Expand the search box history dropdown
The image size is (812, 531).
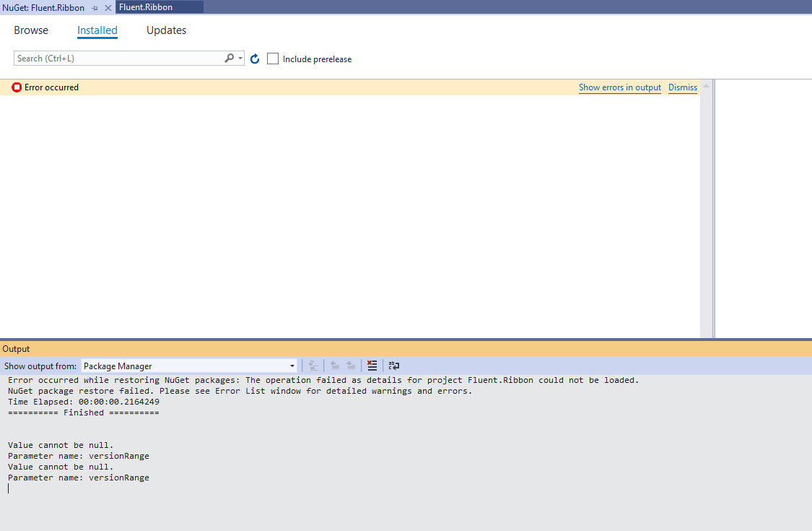[239, 58]
